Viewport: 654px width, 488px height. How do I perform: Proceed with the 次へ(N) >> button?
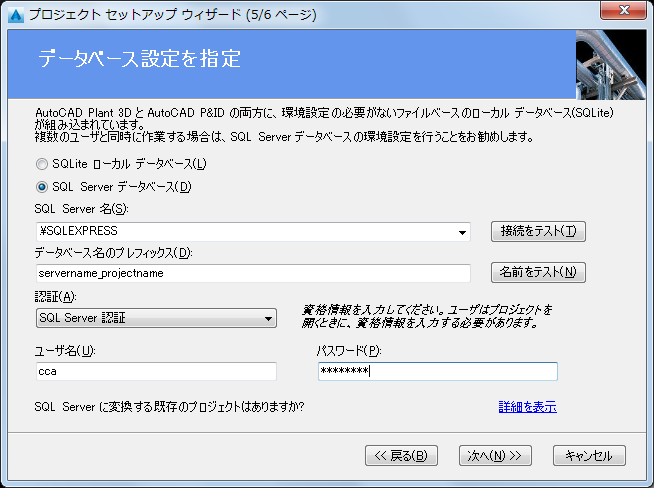click(x=495, y=455)
